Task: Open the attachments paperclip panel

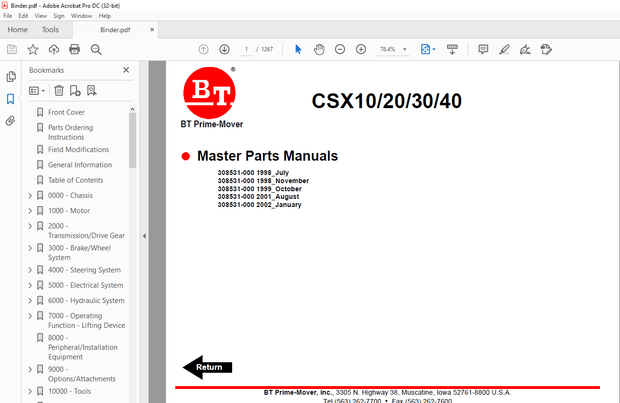Action: (x=11, y=121)
